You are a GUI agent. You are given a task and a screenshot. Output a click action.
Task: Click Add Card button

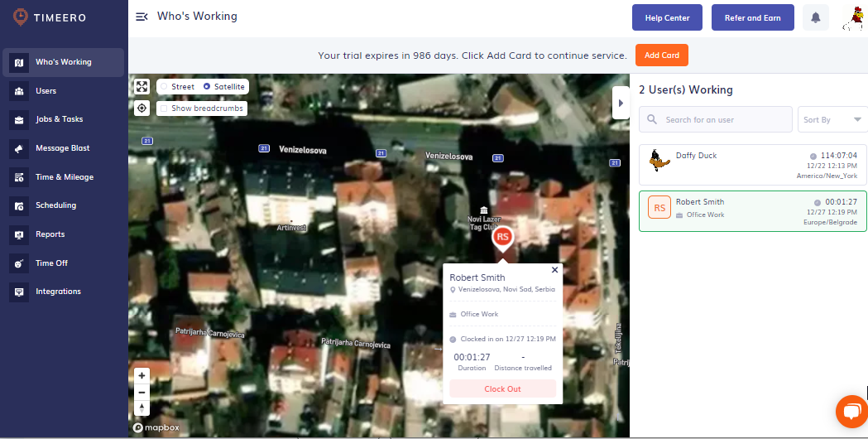661,55
